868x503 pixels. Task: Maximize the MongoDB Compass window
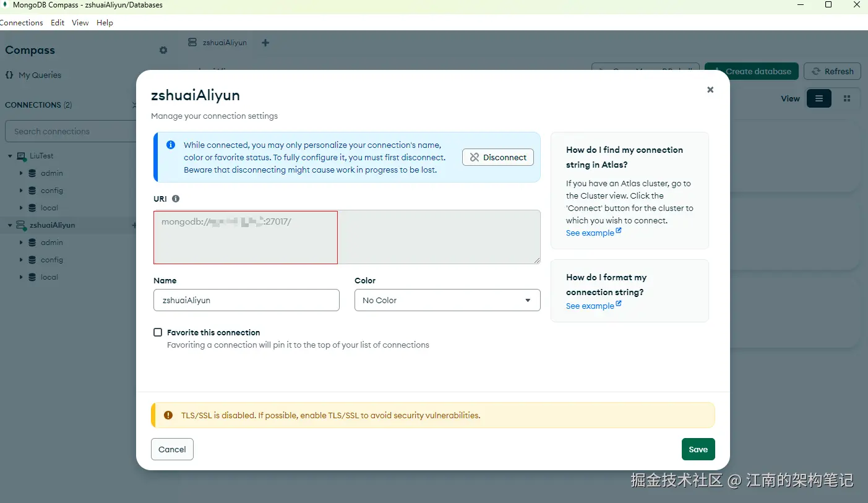[828, 5]
